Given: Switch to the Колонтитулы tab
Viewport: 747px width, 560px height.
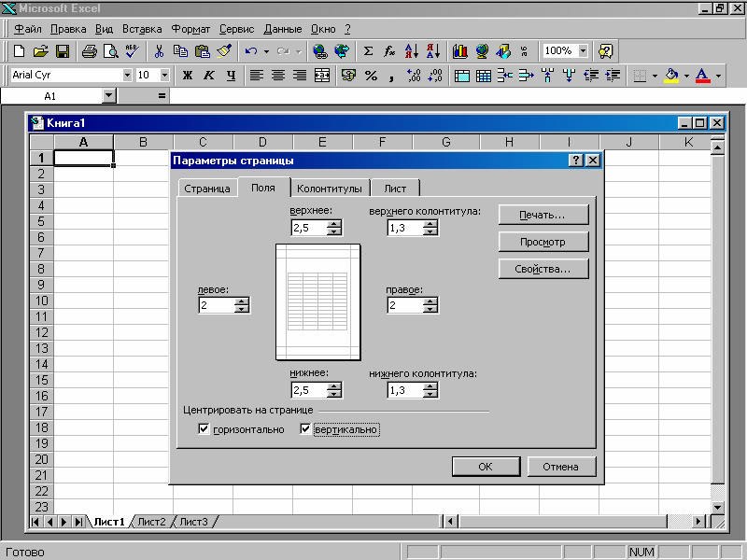Looking at the screenshot, I should pos(330,189).
